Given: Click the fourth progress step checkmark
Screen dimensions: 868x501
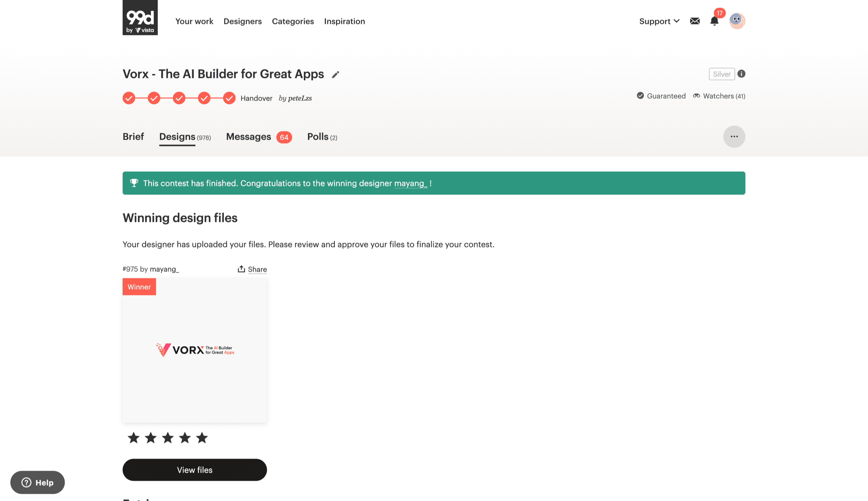Looking at the screenshot, I should pos(204,98).
